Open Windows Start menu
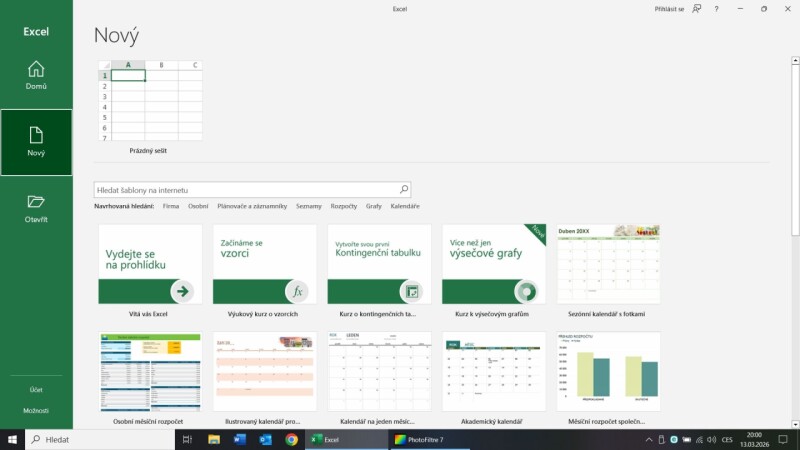 12,439
